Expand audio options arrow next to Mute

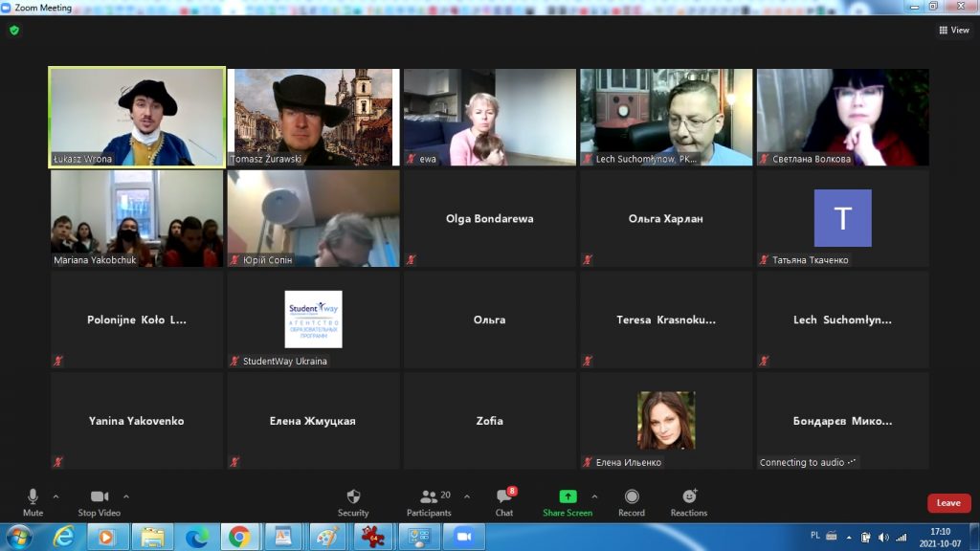(x=56, y=496)
